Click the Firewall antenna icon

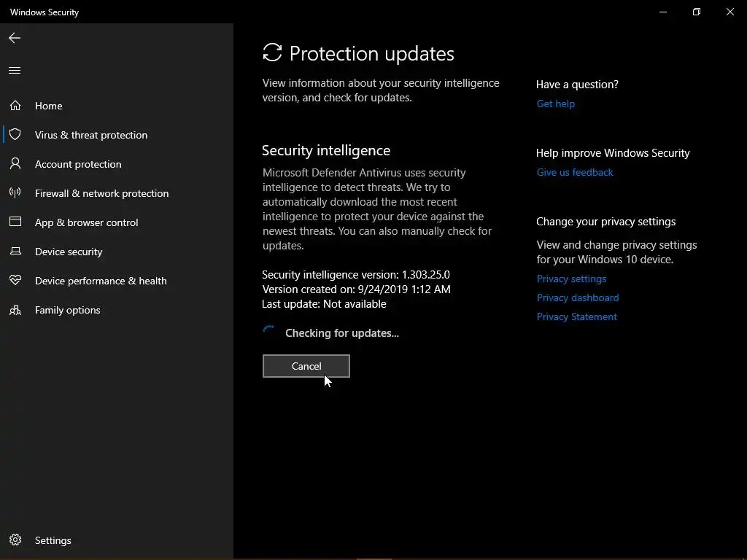(x=15, y=192)
